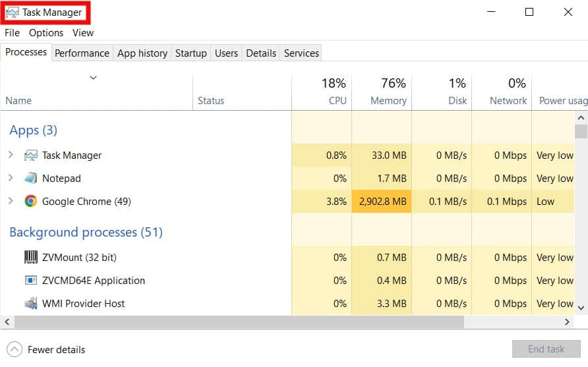Minimize the Task Manager window
The width and height of the screenshot is (588, 367).
[491, 12]
